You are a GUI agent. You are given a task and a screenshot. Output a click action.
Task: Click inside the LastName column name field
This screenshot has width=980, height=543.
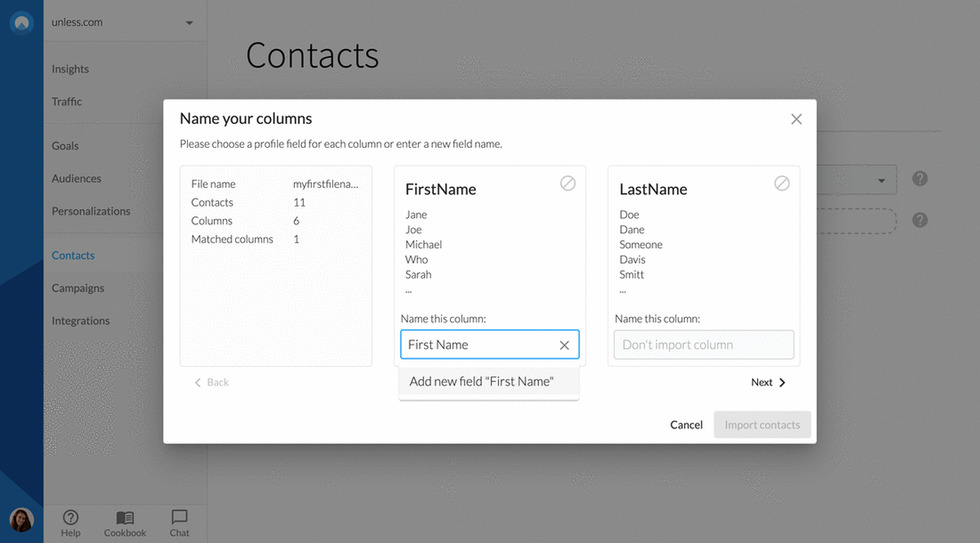(703, 345)
